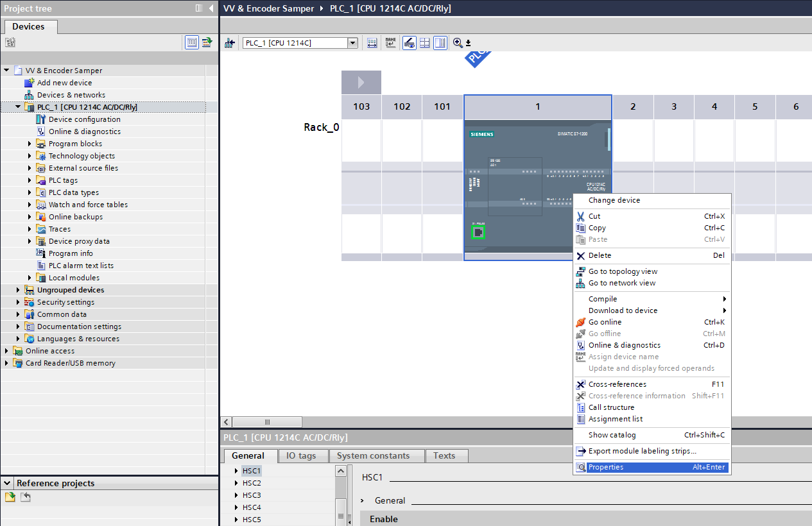Click the zoom magnifier toolbar icon
This screenshot has height=526, width=812.
(x=458, y=43)
